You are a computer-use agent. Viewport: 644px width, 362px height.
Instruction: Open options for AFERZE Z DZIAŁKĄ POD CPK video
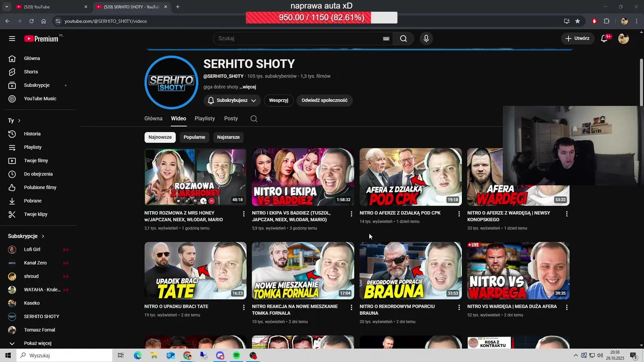459,214
